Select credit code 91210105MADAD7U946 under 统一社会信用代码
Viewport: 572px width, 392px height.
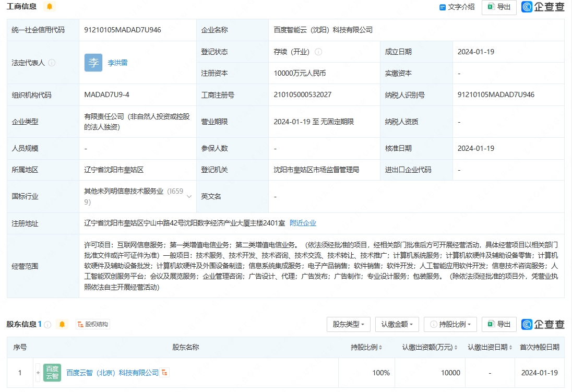(123, 30)
